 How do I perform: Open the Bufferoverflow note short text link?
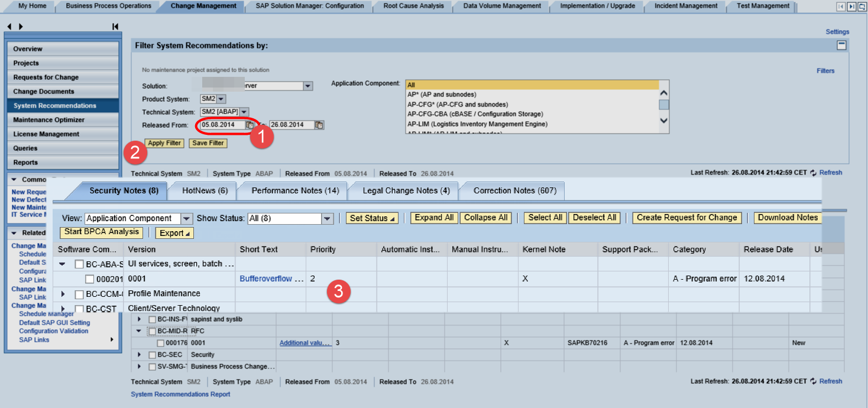[271, 279]
